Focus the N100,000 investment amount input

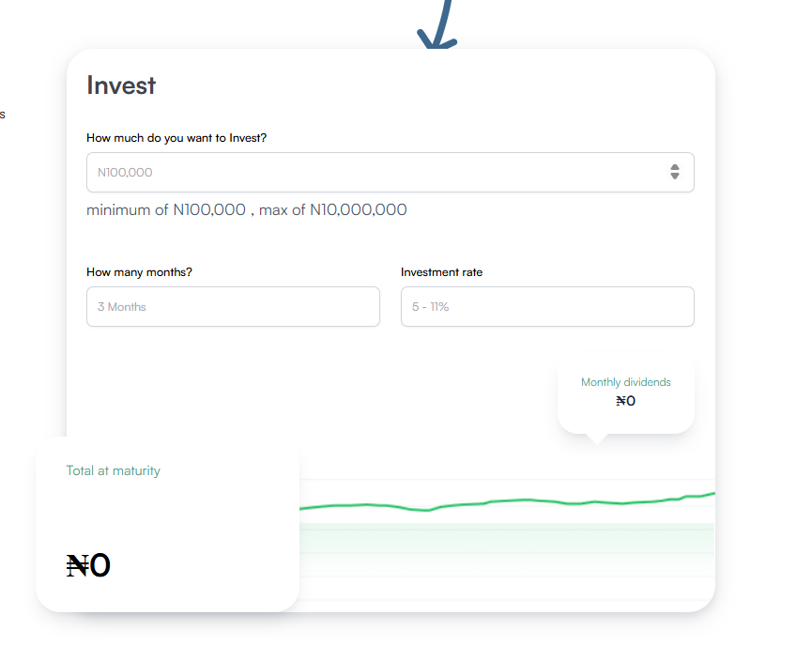pyautogui.click(x=375, y=173)
